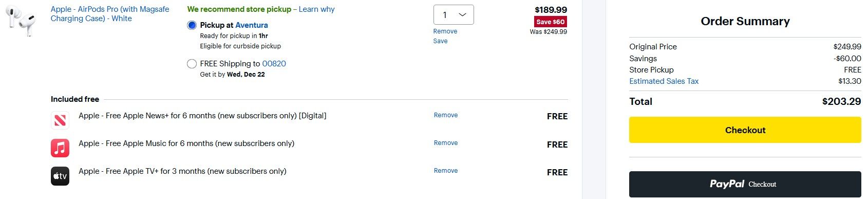The height and width of the screenshot is (199, 868).
Task: Open the Estimated Sales Tax link
Action: 664,81
